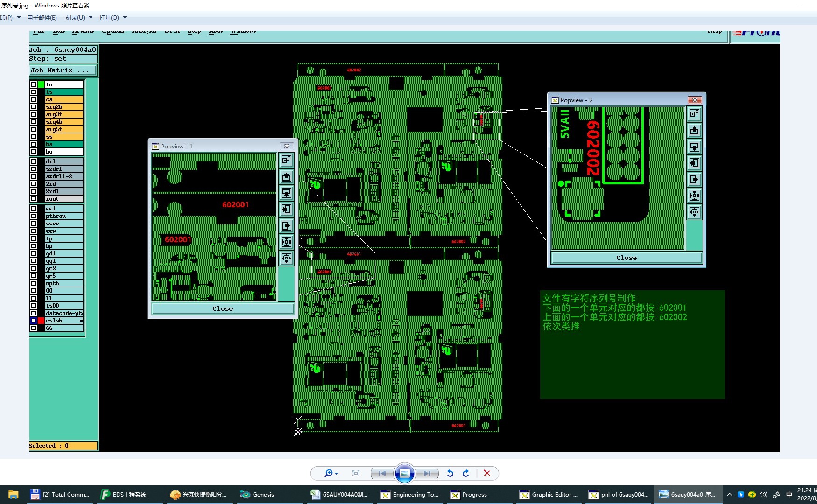This screenshot has width=817, height=504.
Task: Expand the 刻录(U) dropdown arrow
Action: tap(91, 17)
